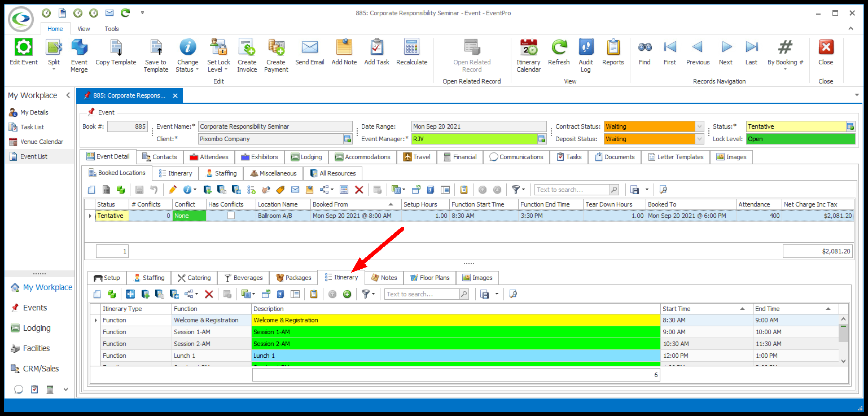Screen dimensions: 868x416
Task: Click the green move down arrow in itinerary toolbar
Action: pos(347,294)
